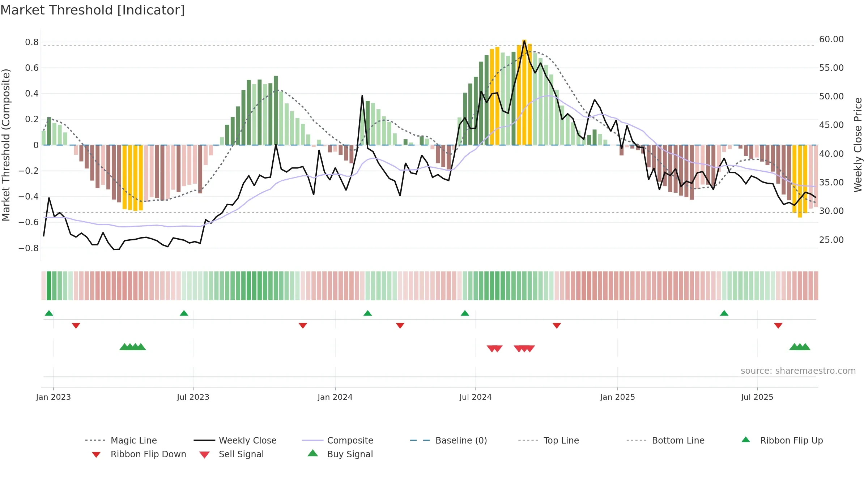This screenshot has height=488, width=868.
Task: Click the 25.00 price axis label
Action: [831, 240]
